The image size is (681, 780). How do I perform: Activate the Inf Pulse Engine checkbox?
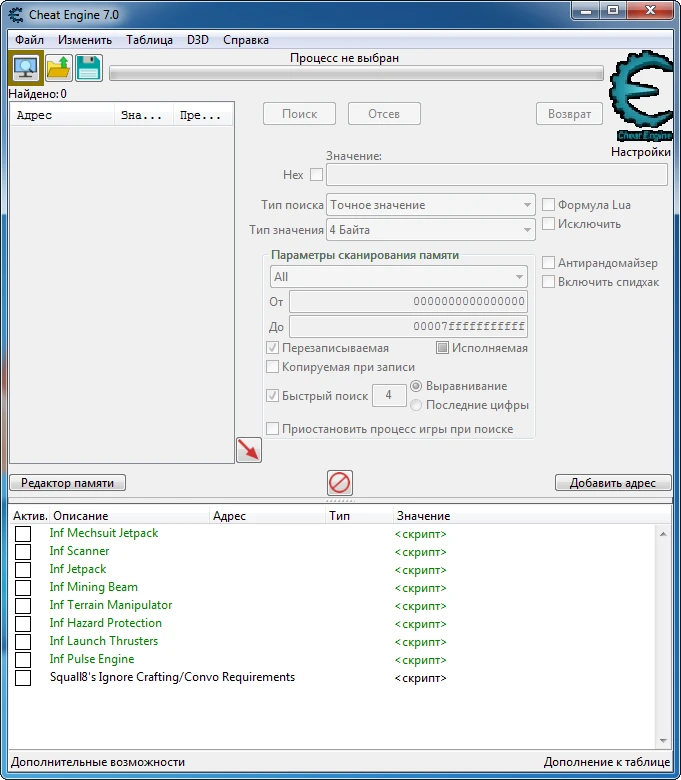click(23, 660)
